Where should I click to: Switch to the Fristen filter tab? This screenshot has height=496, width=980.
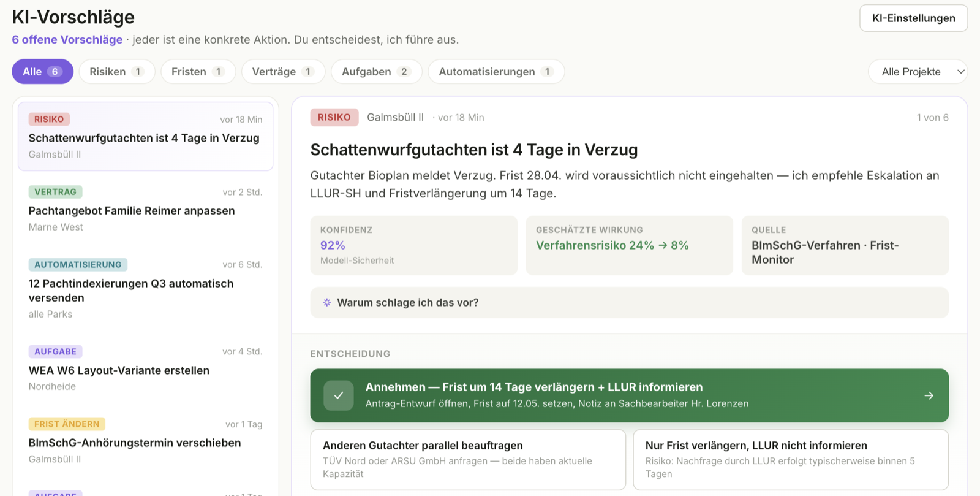tap(198, 72)
